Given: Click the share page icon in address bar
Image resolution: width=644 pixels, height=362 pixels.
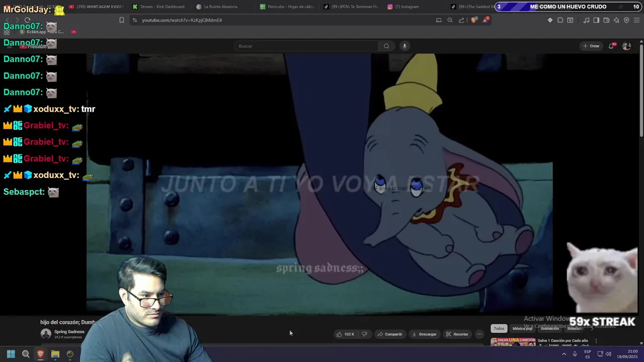Looking at the screenshot, I should (461, 20).
